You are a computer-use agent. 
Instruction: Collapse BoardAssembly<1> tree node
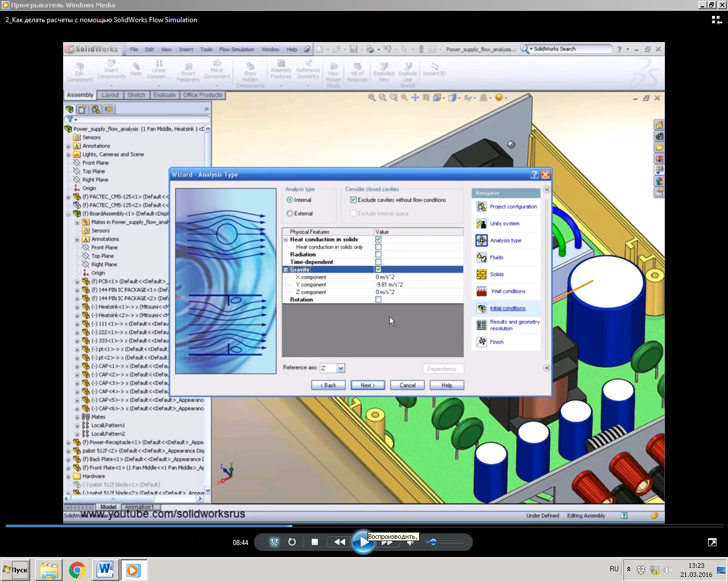pos(68,214)
